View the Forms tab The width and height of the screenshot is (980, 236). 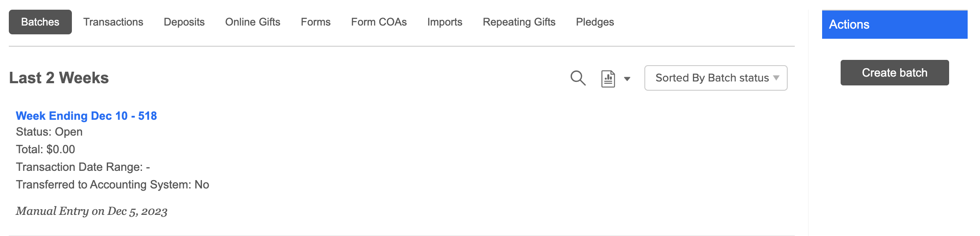pos(316,22)
